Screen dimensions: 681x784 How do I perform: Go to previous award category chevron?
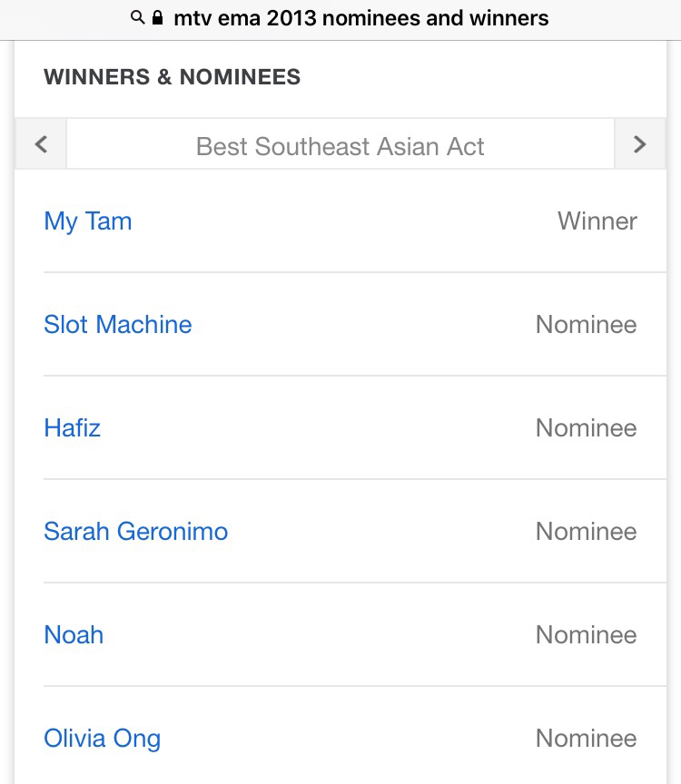coord(41,144)
